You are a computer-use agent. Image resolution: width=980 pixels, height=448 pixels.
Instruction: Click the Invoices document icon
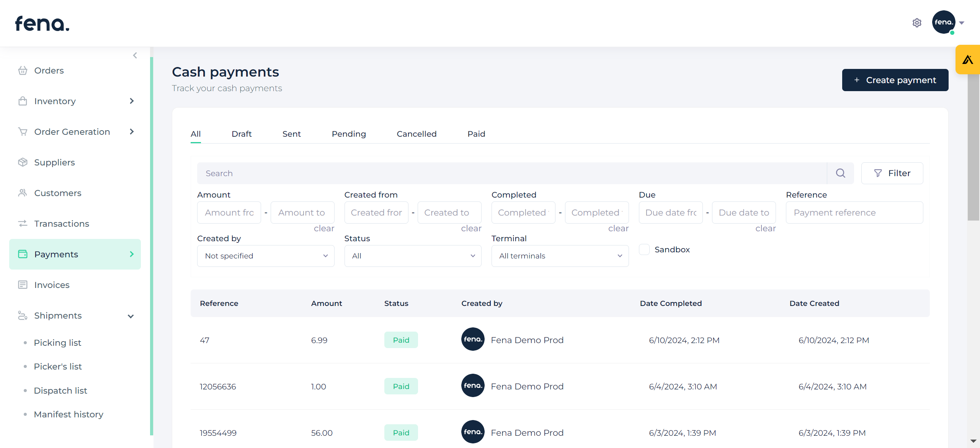tap(23, 285)
